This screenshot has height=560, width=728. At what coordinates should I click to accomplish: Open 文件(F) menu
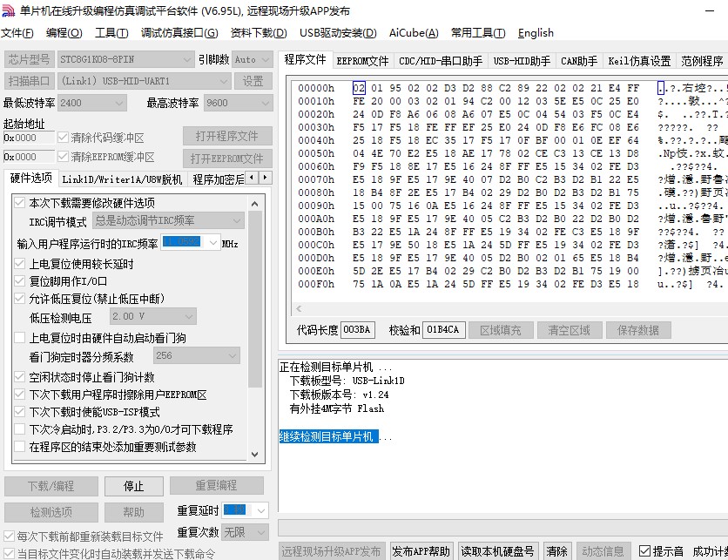point(17,33)
